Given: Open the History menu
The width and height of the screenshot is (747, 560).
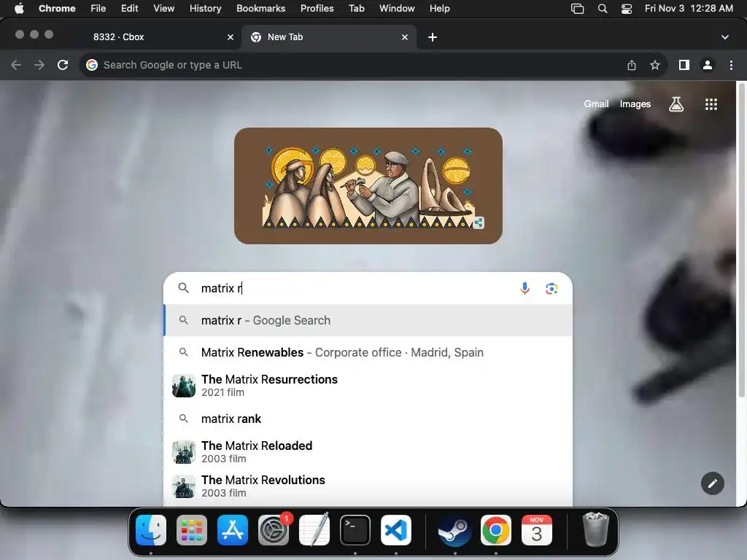Looking at the screenshot, I should (x=205, y=8).
